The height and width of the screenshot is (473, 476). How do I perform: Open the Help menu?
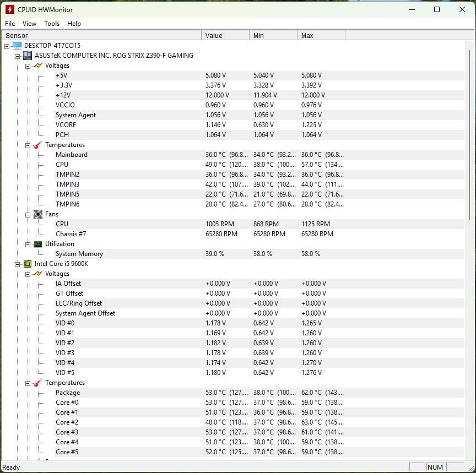pos(74,24)
